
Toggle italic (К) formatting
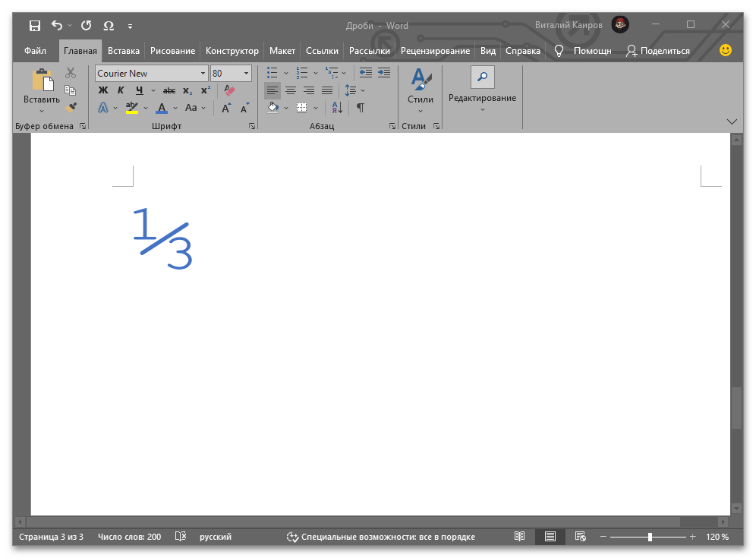121,90
